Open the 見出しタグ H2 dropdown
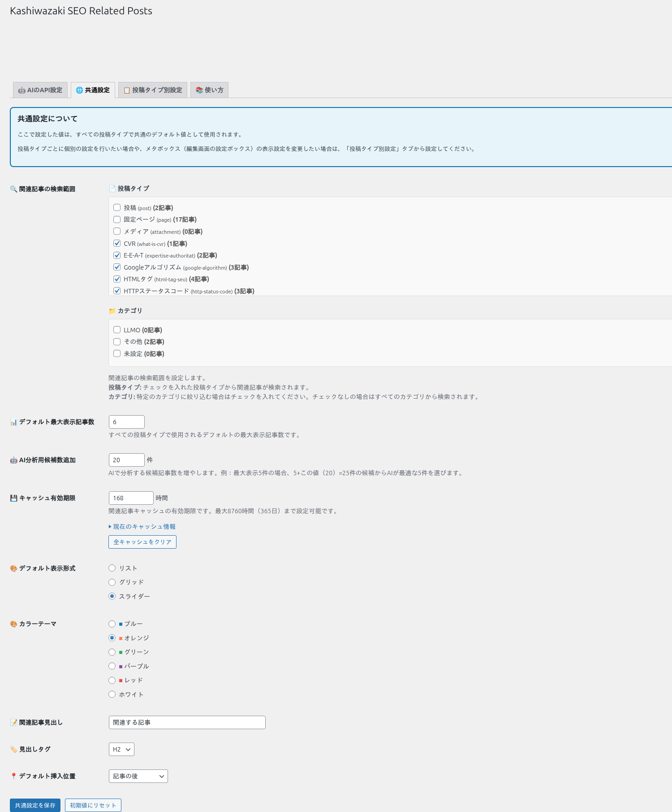The width and height of the screenshot is (672, 812). [x=121, y=749]
